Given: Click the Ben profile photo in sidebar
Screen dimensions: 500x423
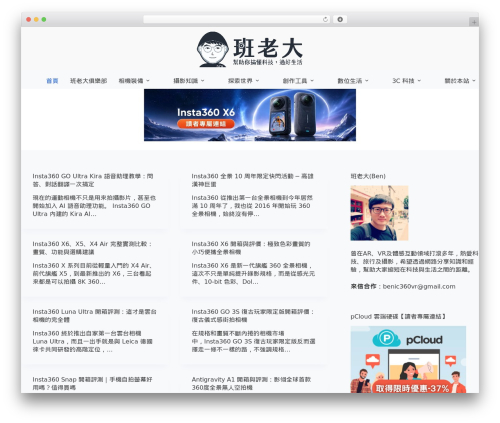Looking at the screenshot, I should pos(379,213).
